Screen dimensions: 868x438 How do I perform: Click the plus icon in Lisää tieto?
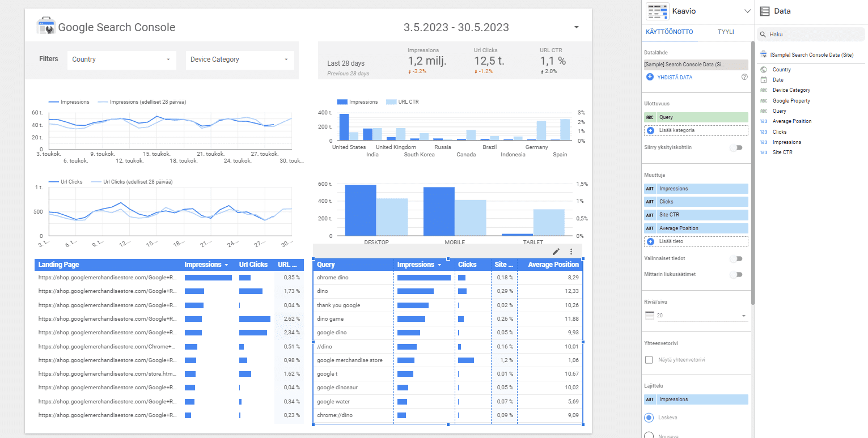coord(650,241)
